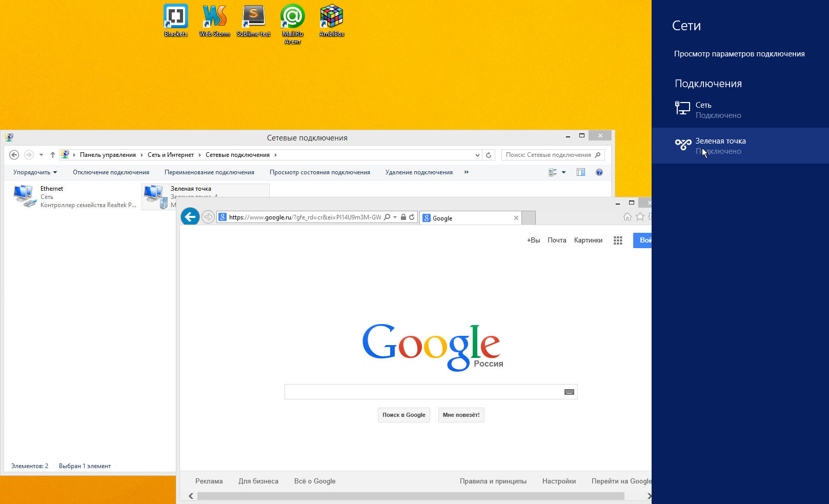The width and height of the screenshot is (829, 504).
Task: Click 'Отключение подключения' in the toolbar
Action: pyautogui.click(x=111, y=172)
